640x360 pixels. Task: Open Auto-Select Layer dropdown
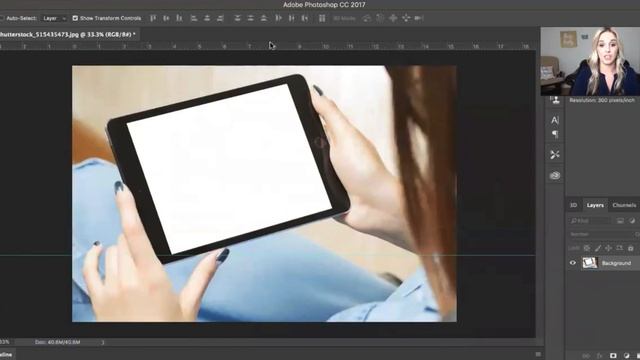(x=54, y=18)
